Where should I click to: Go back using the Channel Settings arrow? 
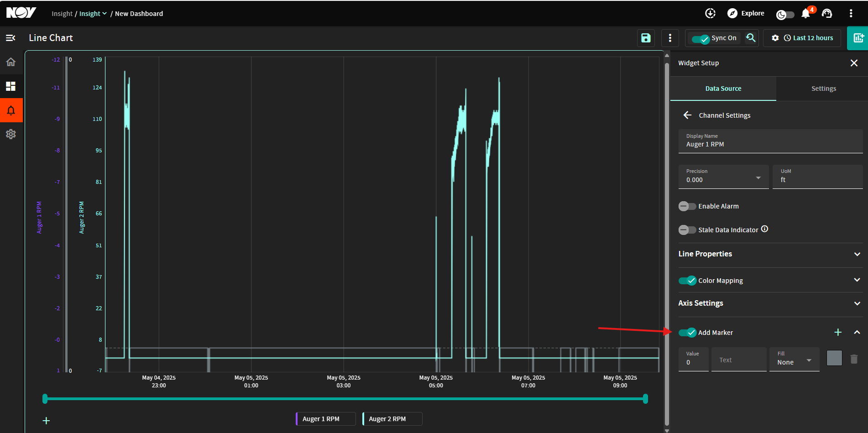[x=688, y=115]
